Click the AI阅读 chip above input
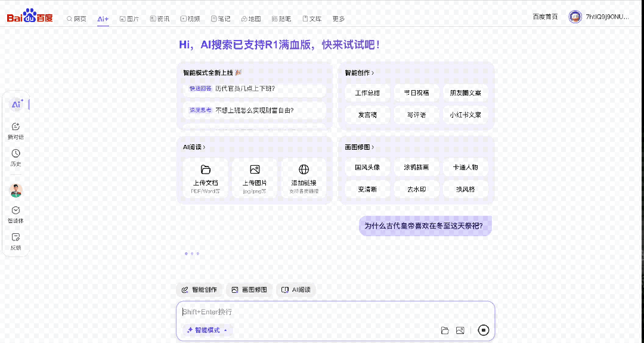 pyautogui.click(x=296, y=289)
